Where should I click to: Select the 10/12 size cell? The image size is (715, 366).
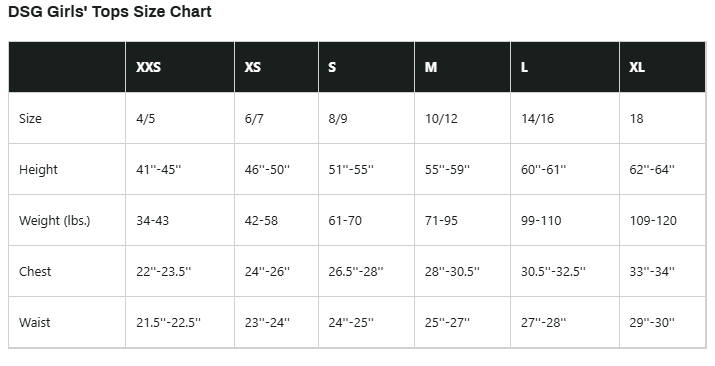tap(441, 119)
